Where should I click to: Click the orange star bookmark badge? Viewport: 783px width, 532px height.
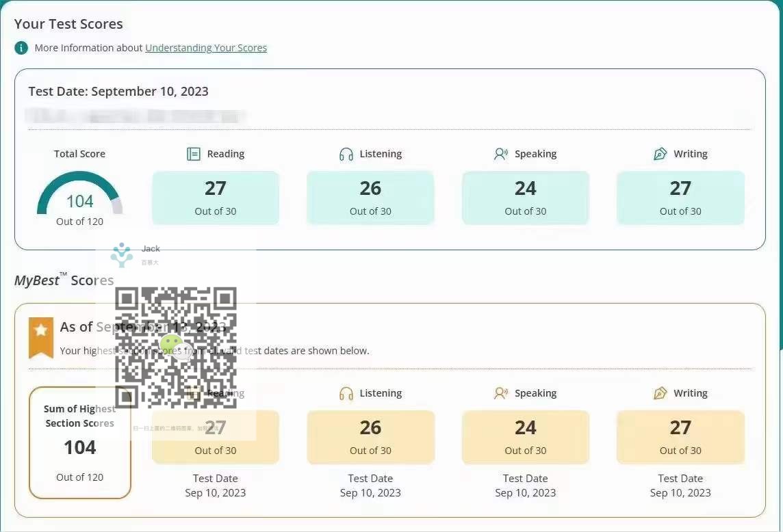click(x=41, y=338)
